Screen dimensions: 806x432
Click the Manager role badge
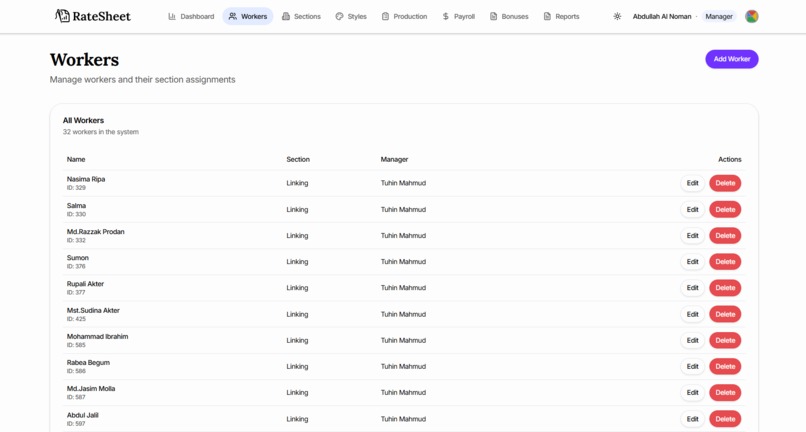pos(719,16)
